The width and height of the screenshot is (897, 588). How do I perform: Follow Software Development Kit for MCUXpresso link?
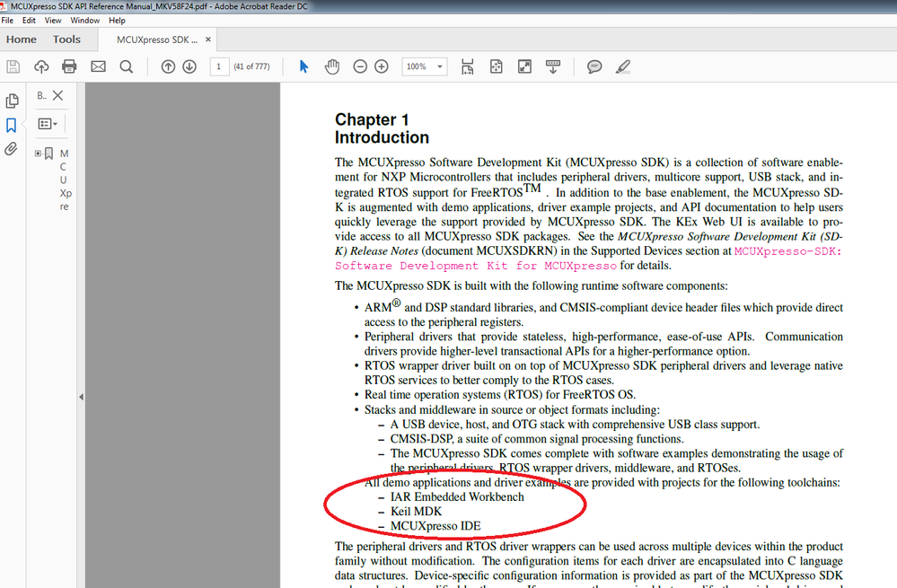point(476,266)
